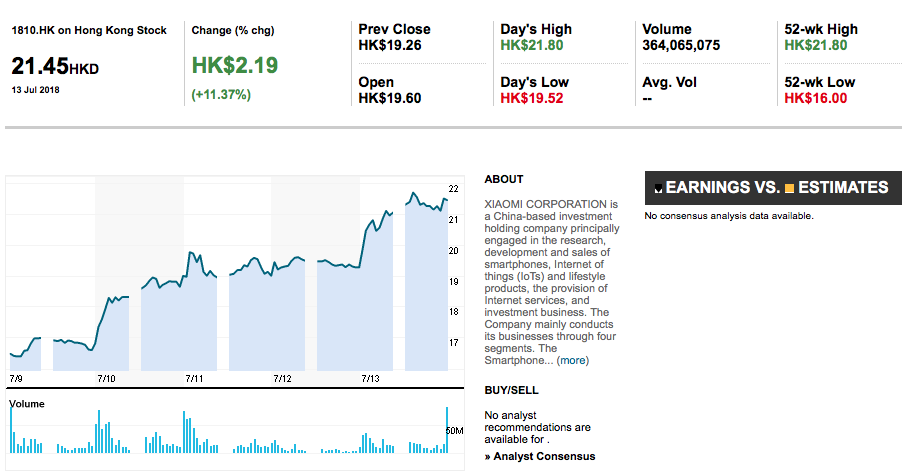Select the green HK$2.19 change value
The width and height of the screenshot is (902, 471).
[x=235, y=66]
